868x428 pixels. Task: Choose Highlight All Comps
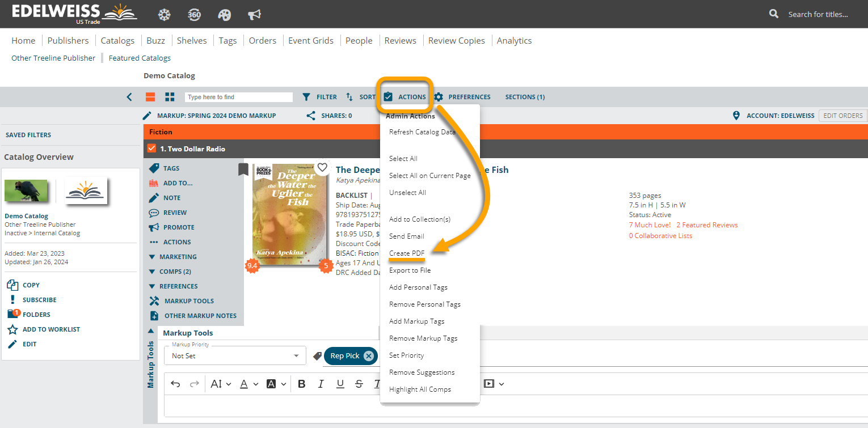click(420, 389)
